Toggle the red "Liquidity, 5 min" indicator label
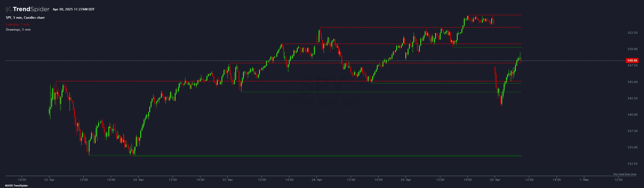The height and width of the screenshot is (188, 644). click(x=18, y=24)
